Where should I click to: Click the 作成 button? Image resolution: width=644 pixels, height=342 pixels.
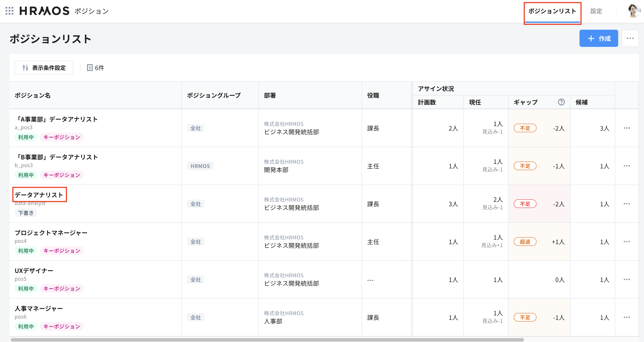coord(599,38)
